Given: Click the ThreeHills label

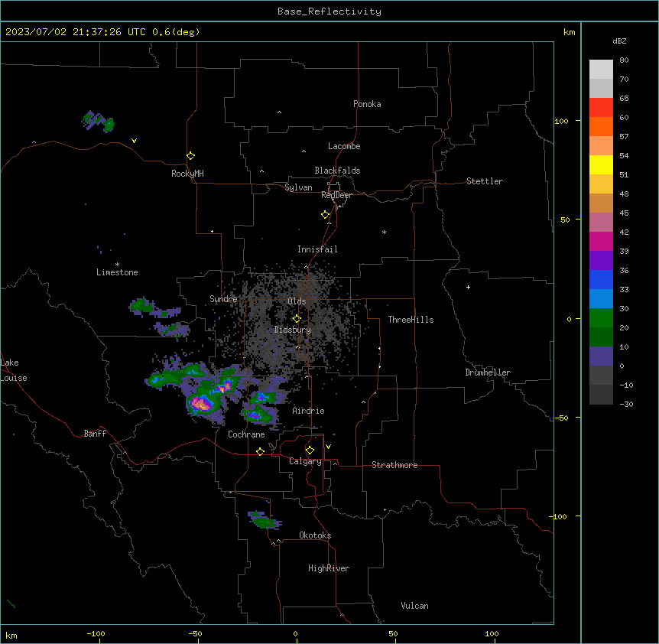Looking at the screenshot, I should click(411, 320).
